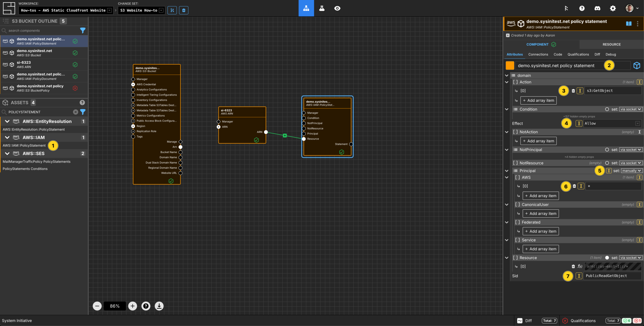Click the merge change set icon
644x326 pixels.
click(x=172, y=10)
